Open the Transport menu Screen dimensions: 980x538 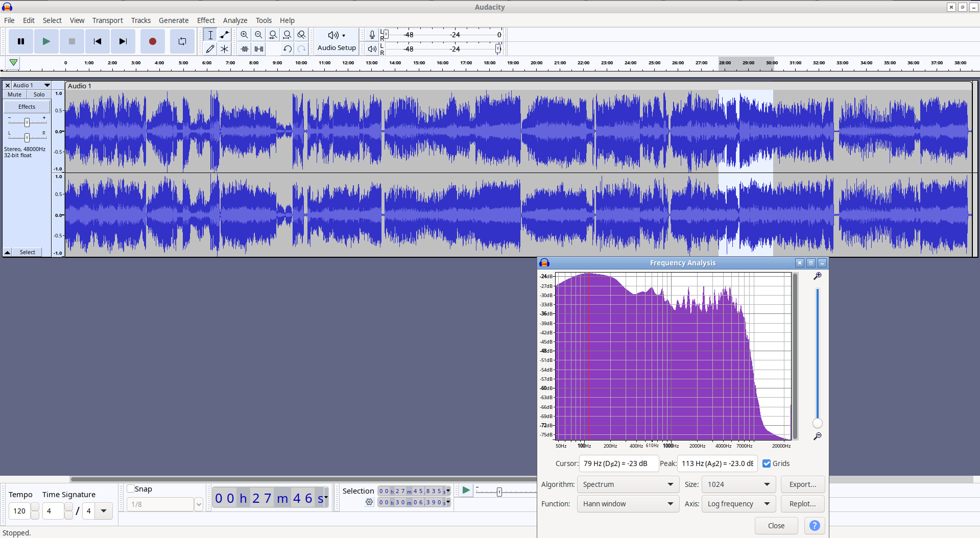[107, 20]
